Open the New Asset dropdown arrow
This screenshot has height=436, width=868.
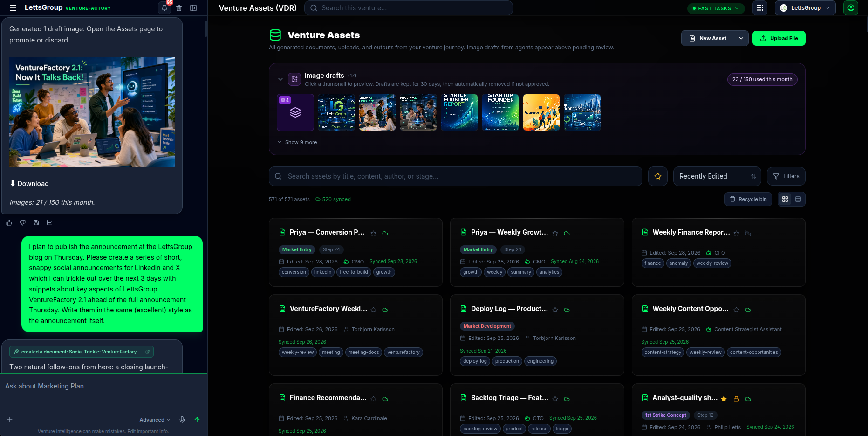pyautogui.click(x=741, y=38)
